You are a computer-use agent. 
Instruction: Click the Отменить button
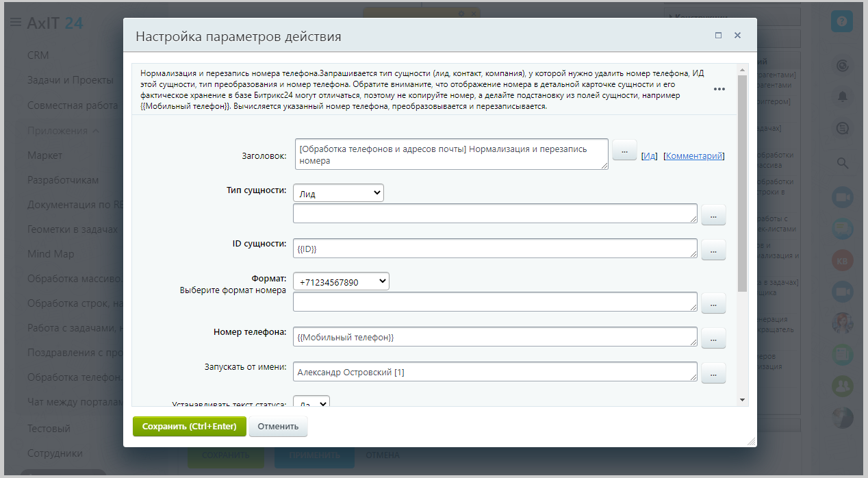[278, 427]
